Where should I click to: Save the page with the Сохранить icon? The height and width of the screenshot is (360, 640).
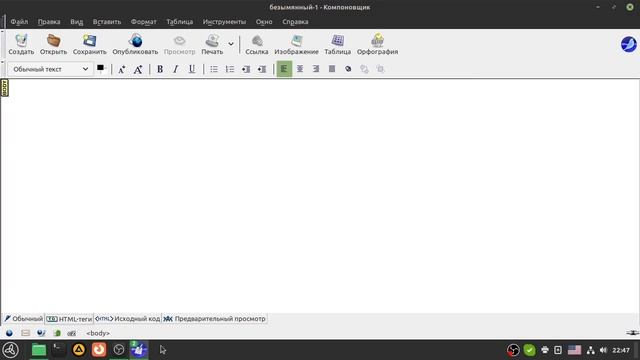pyautogui.click(x=89, y=44)
